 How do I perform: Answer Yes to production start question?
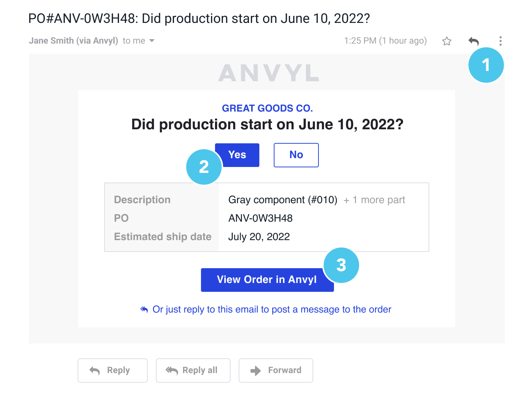(237, 155)
